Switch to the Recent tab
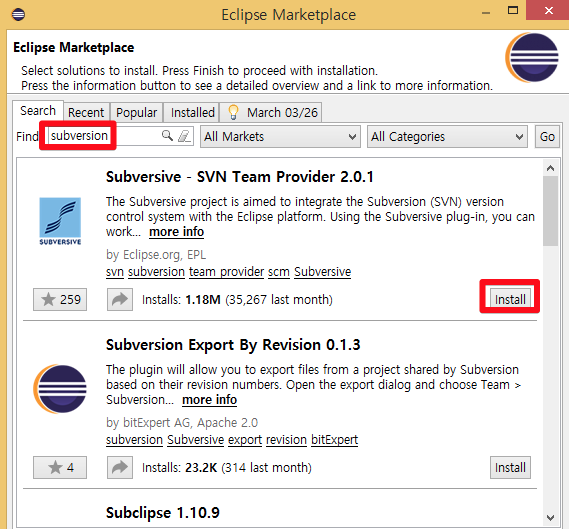This screenshot has width=569, height=529. tap(86, 112)
